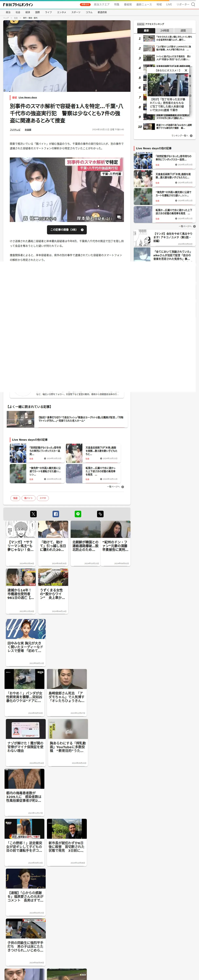The image size is (199, 980).
Task: Open 政治スクエア in top header
Action: (x=102, y=5)
